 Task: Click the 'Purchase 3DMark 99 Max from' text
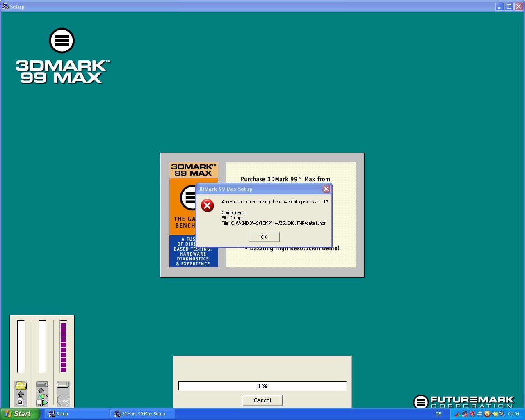click(x=285, y=179)
